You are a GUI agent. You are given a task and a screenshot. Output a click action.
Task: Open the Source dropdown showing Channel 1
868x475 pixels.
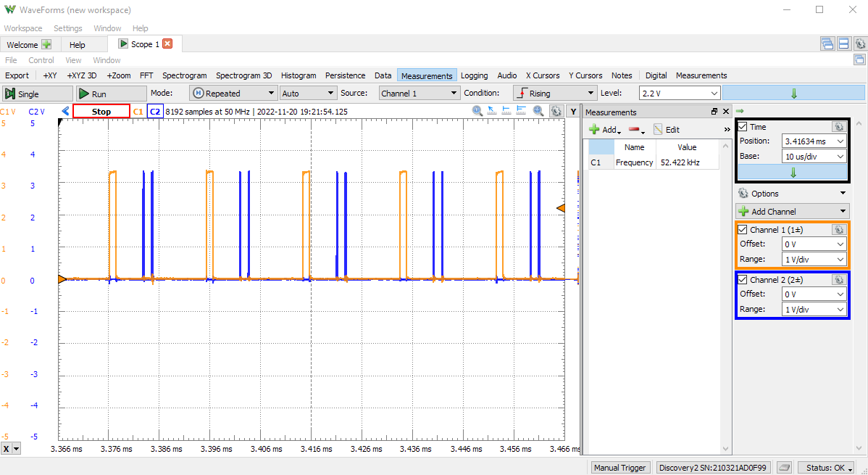pyautogui.click(x=419, y=93)
